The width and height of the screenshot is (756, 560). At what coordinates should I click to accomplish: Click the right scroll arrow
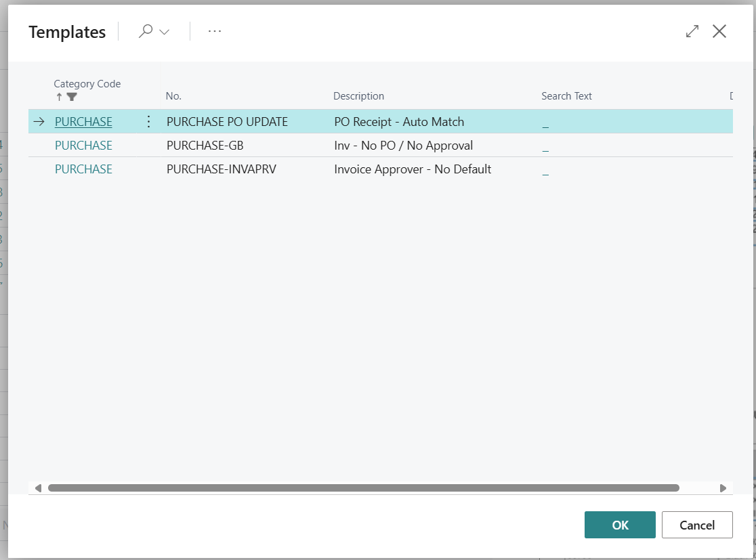click(x=723, y=488)
